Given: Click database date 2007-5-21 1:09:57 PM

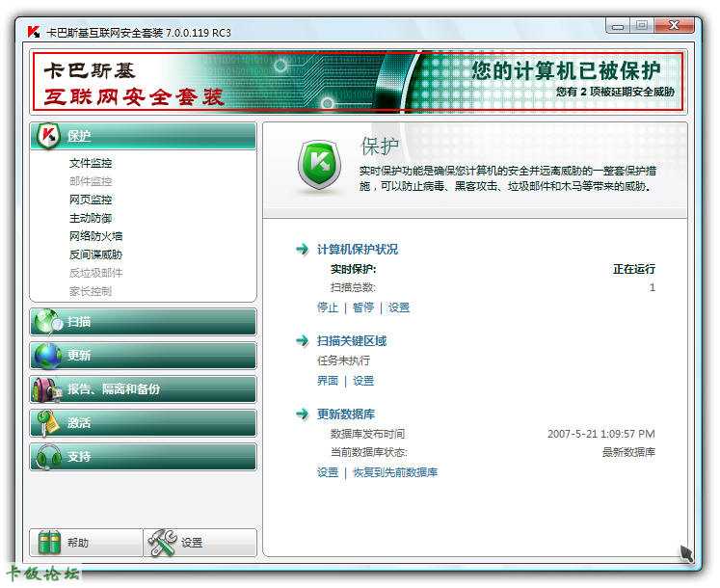Looking at the screenshot, I should click(x=601, y=434).
